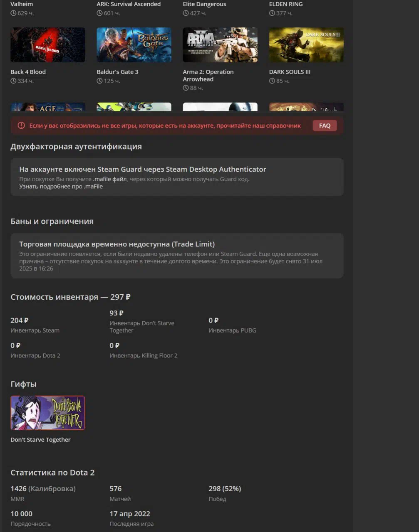Image resolution: width=419 pixels, height=532 pixels.
Task: Click the 'Инвентарь Steam' label
Action: 35,330
